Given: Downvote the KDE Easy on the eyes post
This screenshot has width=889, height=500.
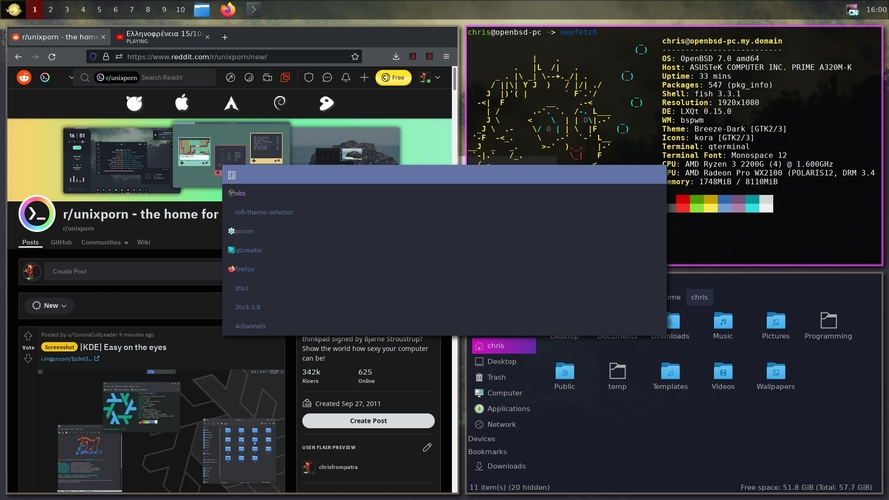Looking at the screenshot, I should pos(28,358).
